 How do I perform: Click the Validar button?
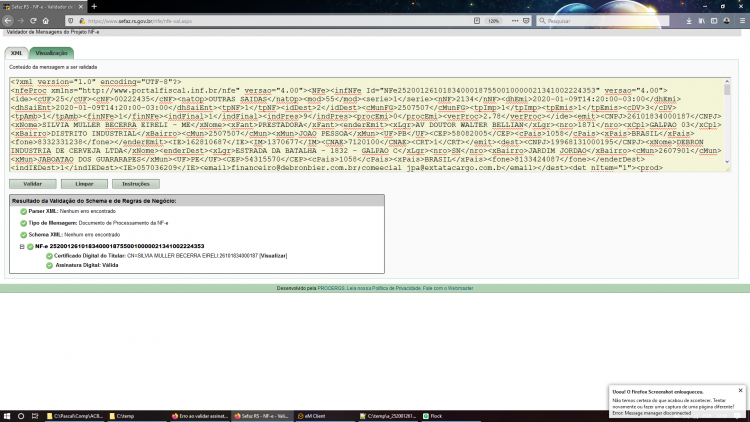tap(33, 184)
